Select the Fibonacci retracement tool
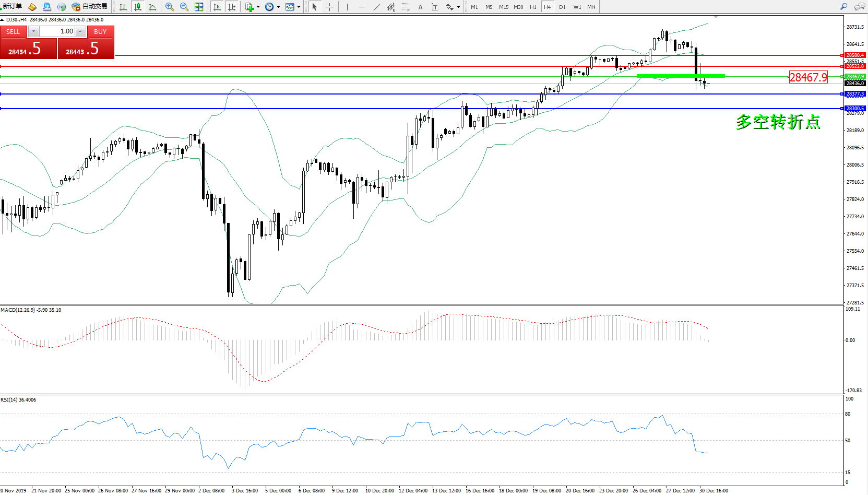Image resolution: width=868 pixels, height=495 pixels. pyautogui.click(x=406, y=7)
